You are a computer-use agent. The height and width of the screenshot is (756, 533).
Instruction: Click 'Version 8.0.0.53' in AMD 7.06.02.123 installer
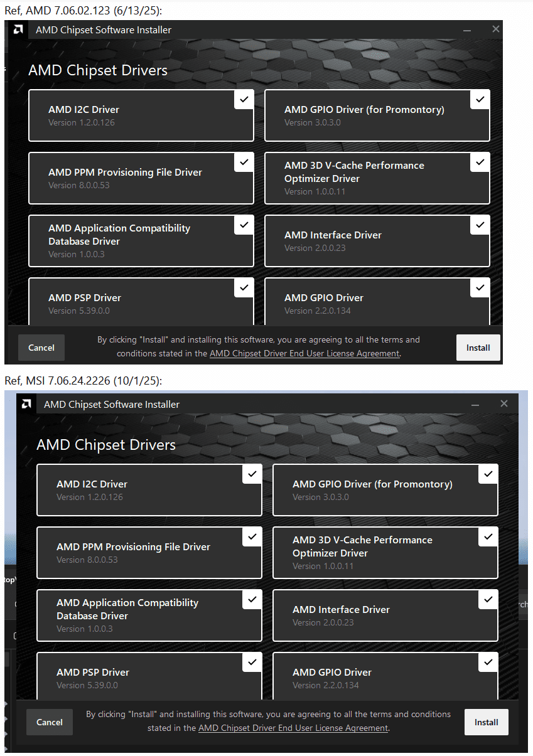click(x=79, y=185)
